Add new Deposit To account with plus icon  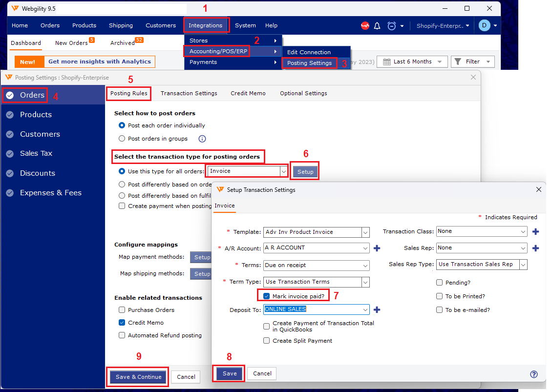[x=377, y=309]
